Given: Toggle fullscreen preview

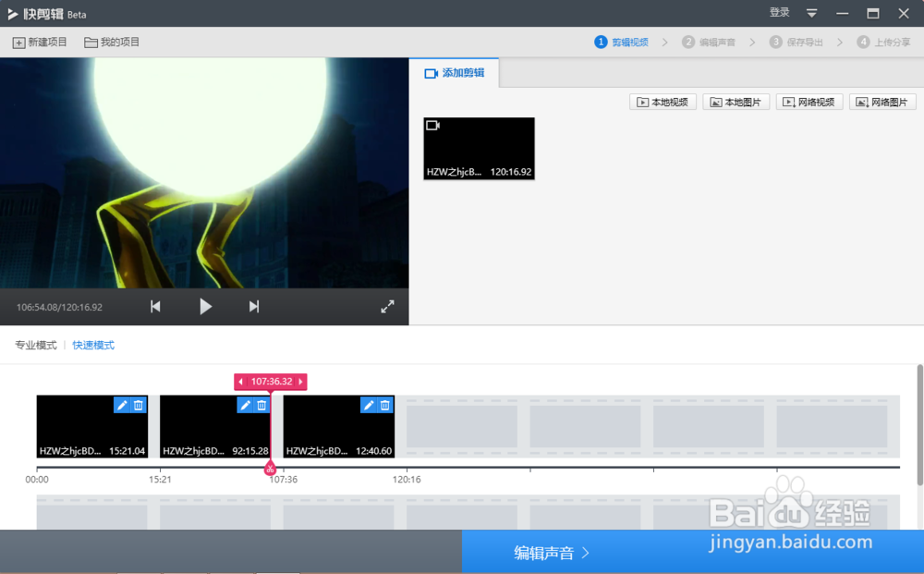Looking at the screenshot, I should 387,307.
